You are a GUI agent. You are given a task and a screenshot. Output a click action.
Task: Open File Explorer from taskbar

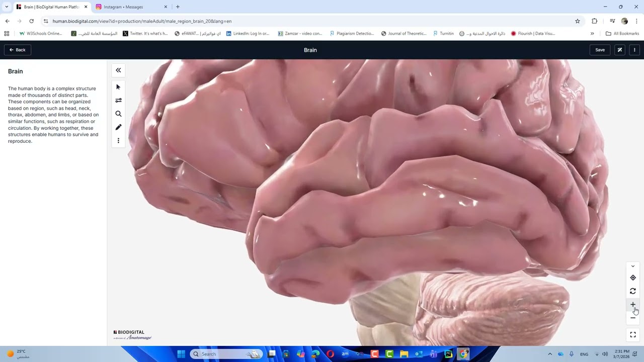pos(404,354)
